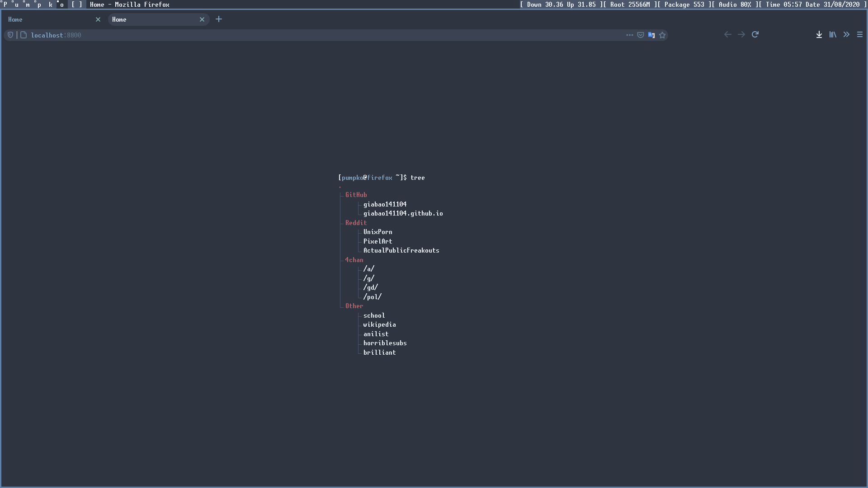Click the GitHub category heading

356,195
